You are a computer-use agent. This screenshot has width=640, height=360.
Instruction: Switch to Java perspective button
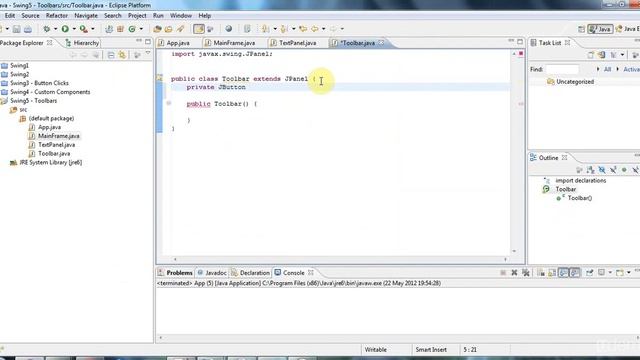600,29
